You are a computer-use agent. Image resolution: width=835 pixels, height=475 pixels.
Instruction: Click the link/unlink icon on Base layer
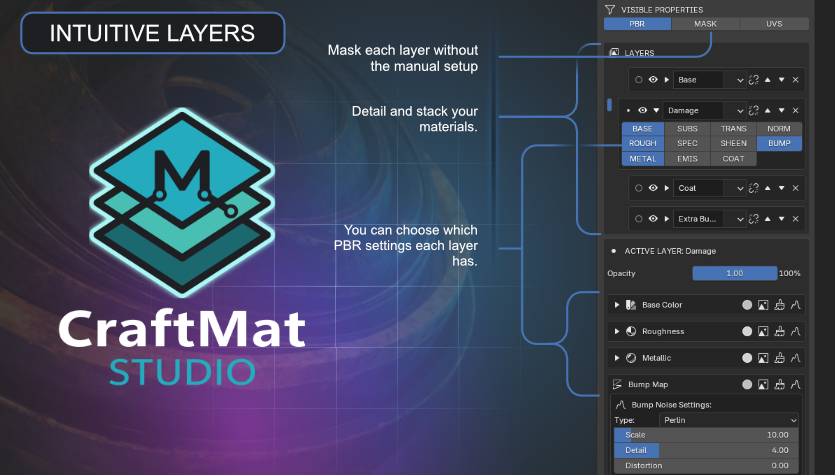tap(754, 80)
